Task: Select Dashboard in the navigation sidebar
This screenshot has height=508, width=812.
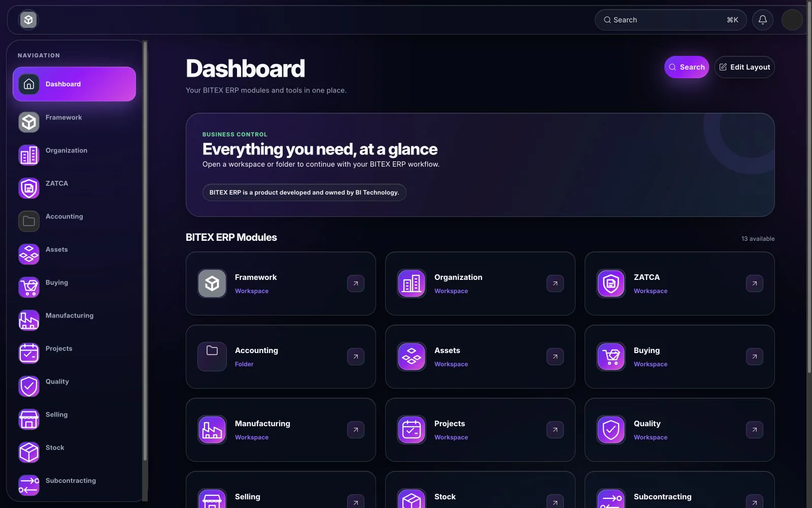Action: click(x=74, y=84)
